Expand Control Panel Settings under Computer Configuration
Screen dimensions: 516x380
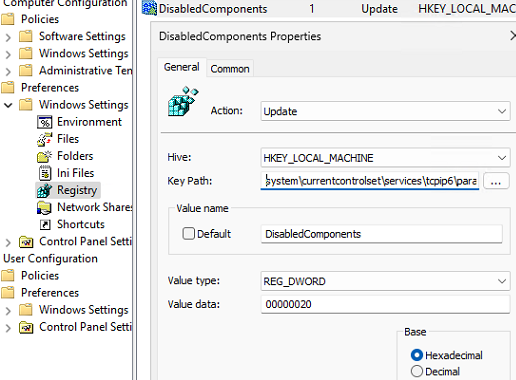[x=8, y=242]
